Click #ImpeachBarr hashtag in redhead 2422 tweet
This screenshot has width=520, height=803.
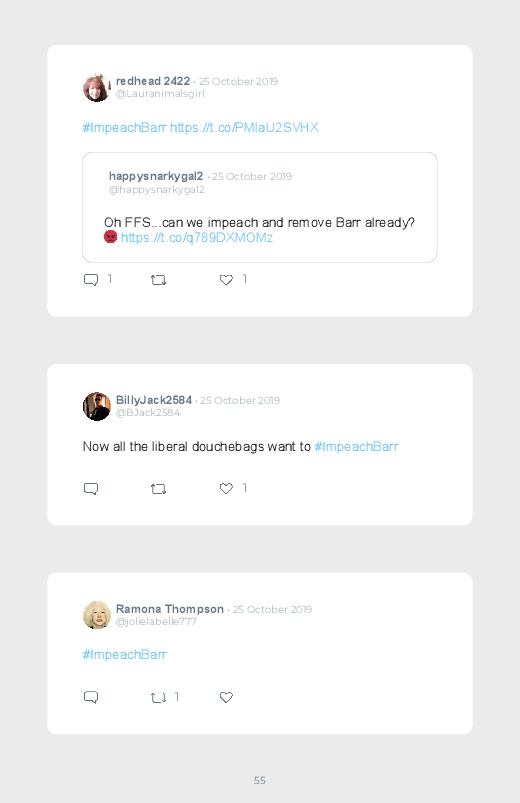click(x=124, y=128)
